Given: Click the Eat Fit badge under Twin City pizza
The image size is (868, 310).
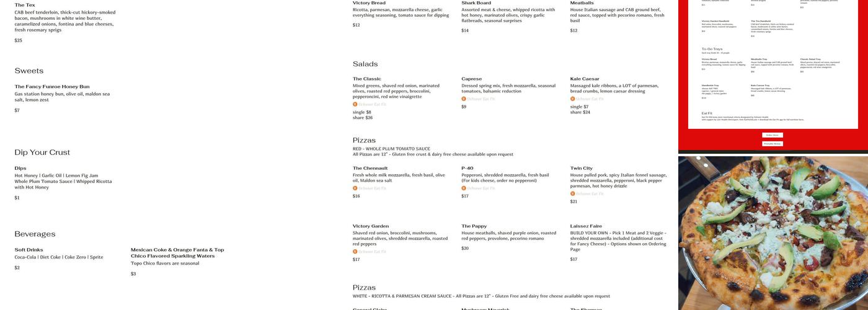Looking at the screenshot, I should (x=587, y=193).
